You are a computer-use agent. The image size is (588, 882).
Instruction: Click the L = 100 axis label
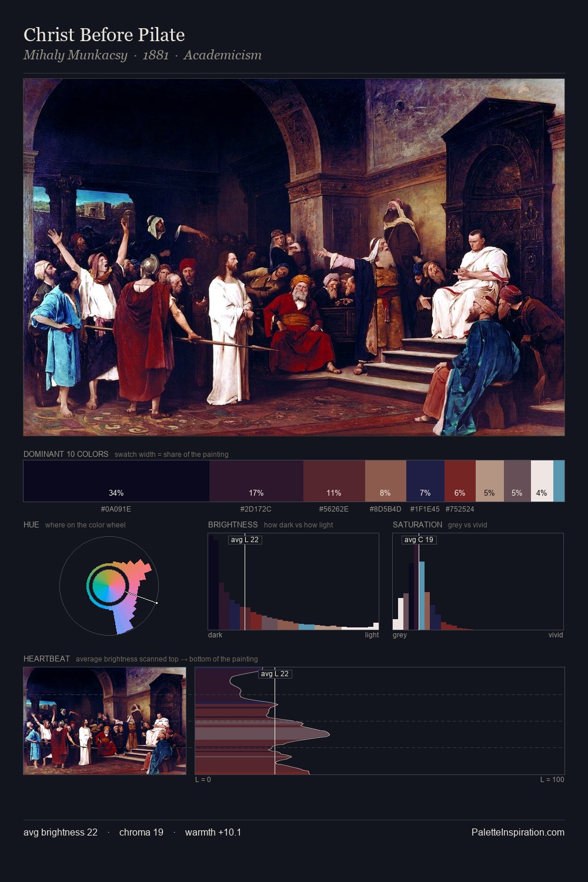tap(552, 780)
